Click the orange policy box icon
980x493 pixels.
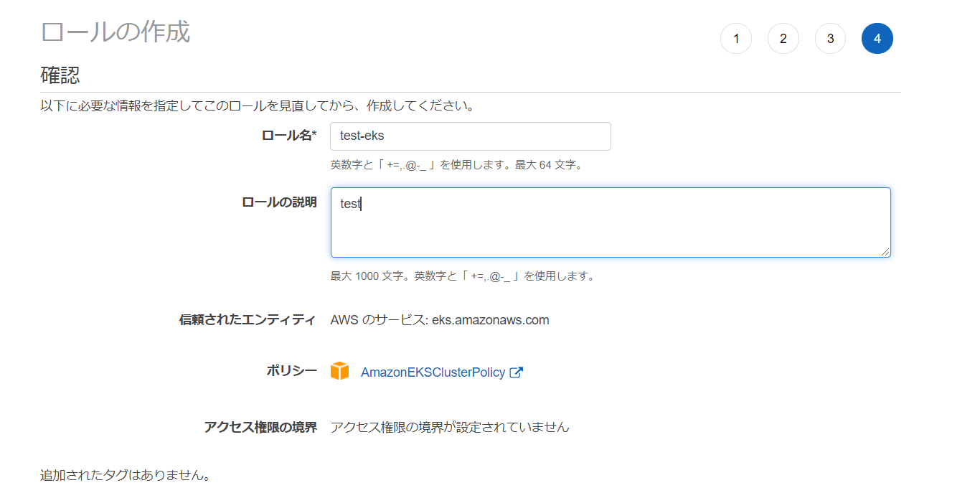click(x=339, y=372)
